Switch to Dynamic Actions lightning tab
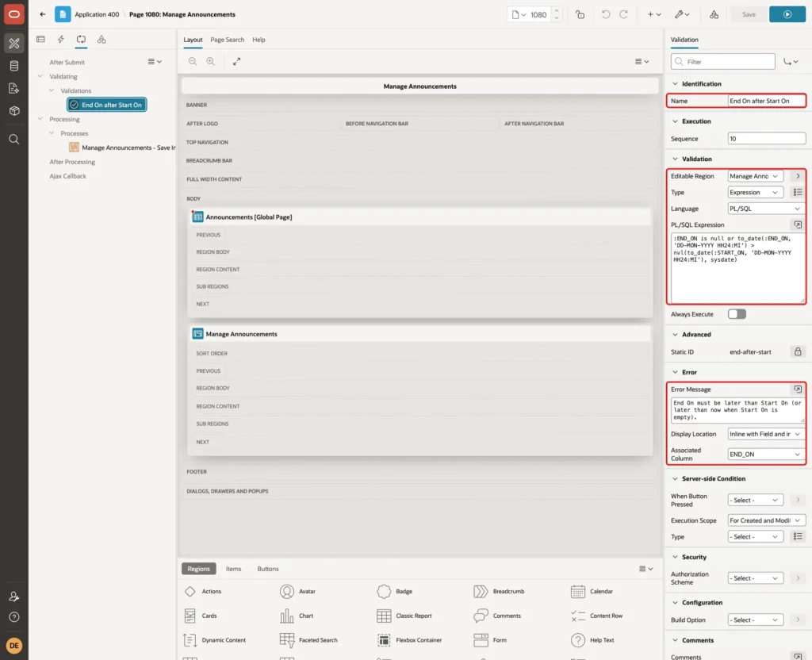The width and height of the screenshot is (812, 660). coord(60,40)
